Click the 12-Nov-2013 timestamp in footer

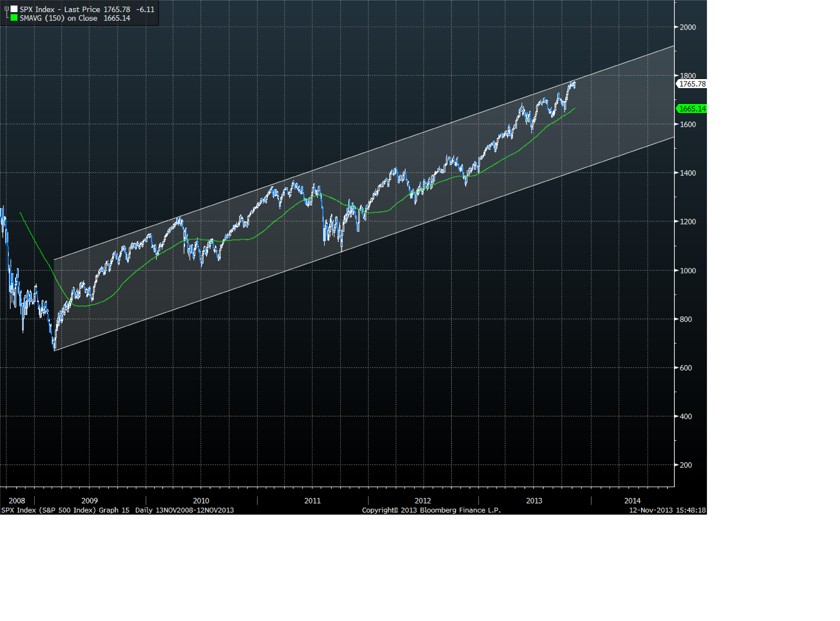(x=667, y=510)
